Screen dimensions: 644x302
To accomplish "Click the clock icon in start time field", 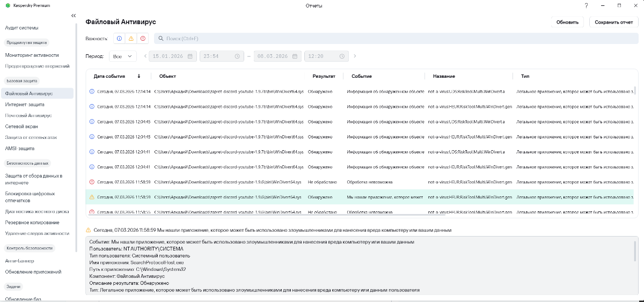I will point(237,56).
